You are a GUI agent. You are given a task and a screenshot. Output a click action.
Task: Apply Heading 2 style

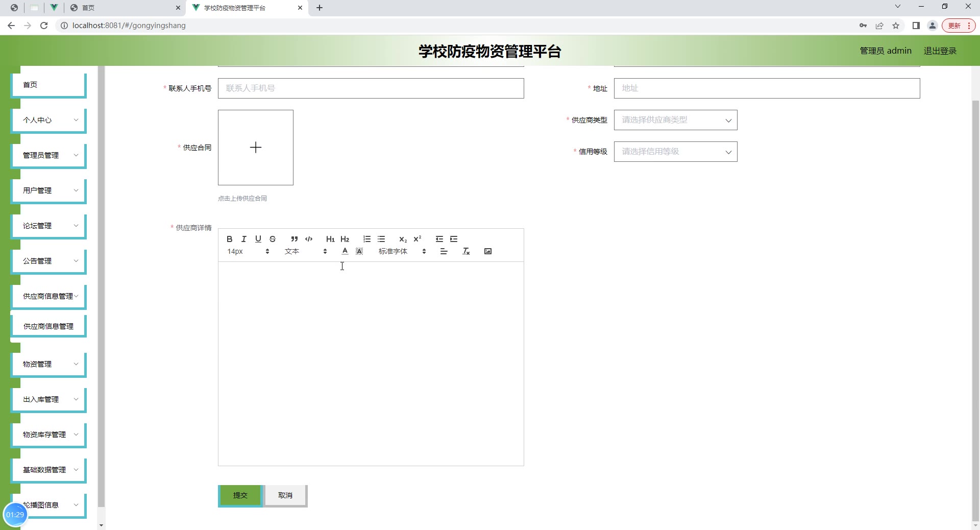click(x=345, y=239)
